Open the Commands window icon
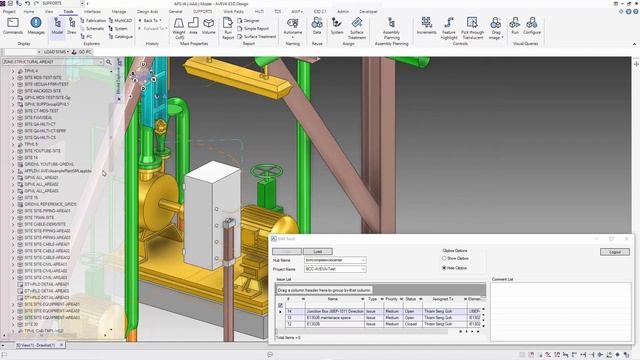 [13, 26]
